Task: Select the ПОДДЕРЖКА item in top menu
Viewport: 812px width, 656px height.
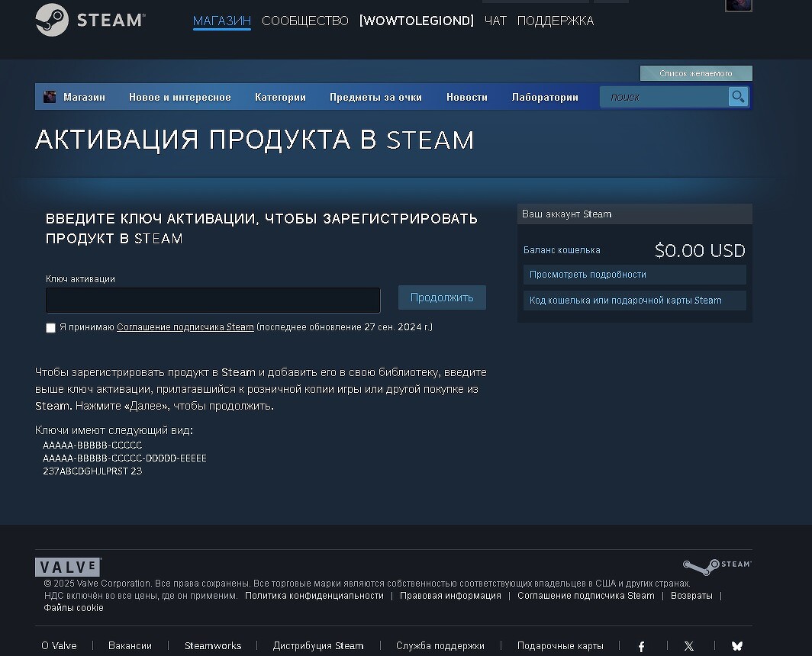Action: pos(555,21)
